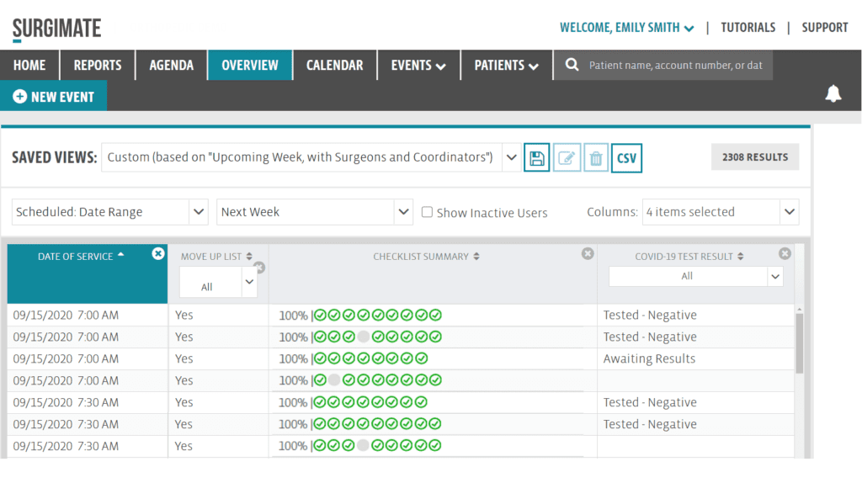Click the edit saved view pencil icon

coord(567,158)
